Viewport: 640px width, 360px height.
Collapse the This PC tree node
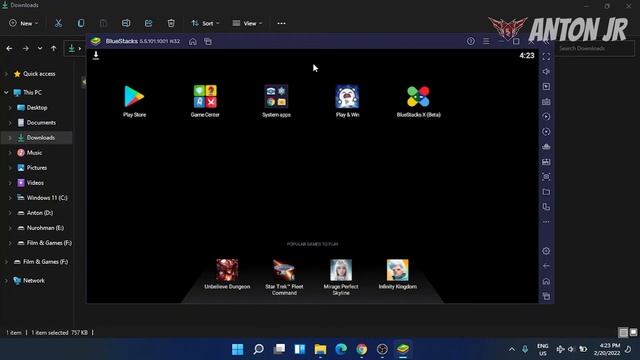click(6, 93)
